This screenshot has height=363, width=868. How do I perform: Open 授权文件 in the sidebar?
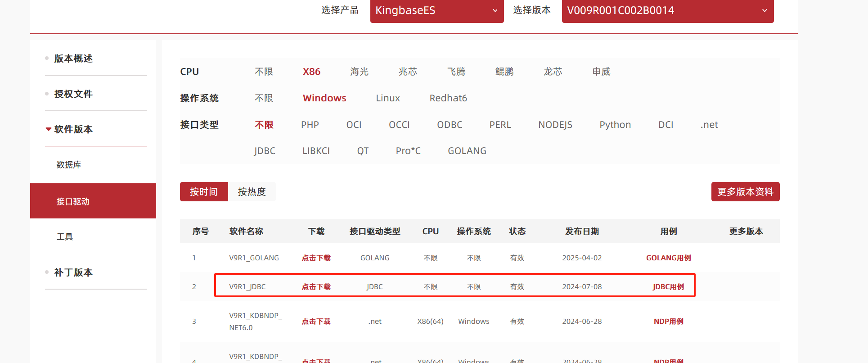[x=73, y=94]
